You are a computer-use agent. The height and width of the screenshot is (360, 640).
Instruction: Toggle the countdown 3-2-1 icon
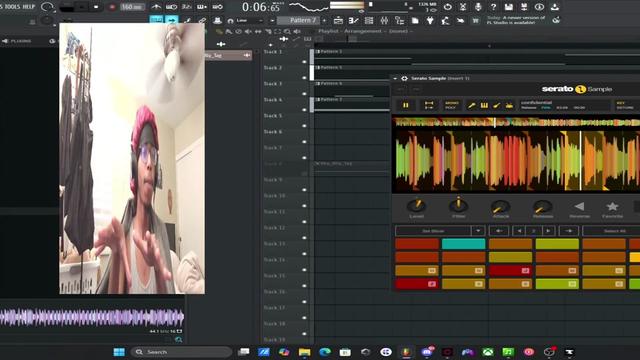point(187,7)
